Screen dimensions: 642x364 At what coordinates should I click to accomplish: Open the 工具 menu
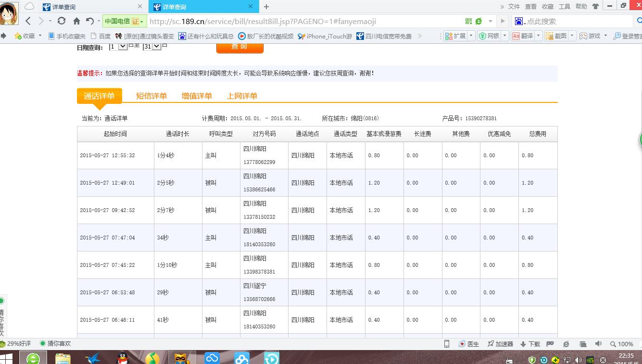click(565, 7)
